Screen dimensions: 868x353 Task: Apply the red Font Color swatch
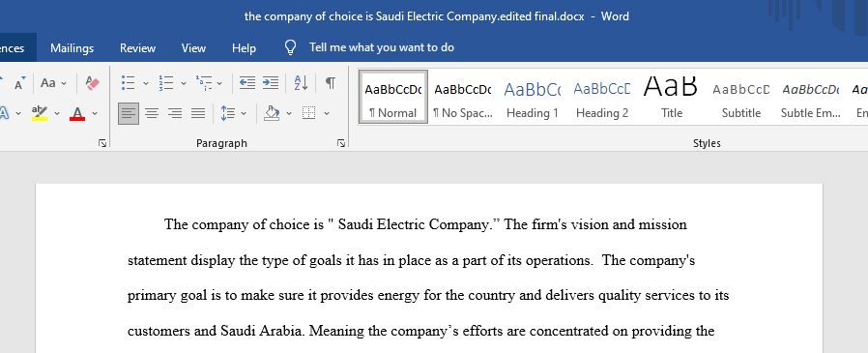coord(77,113)
